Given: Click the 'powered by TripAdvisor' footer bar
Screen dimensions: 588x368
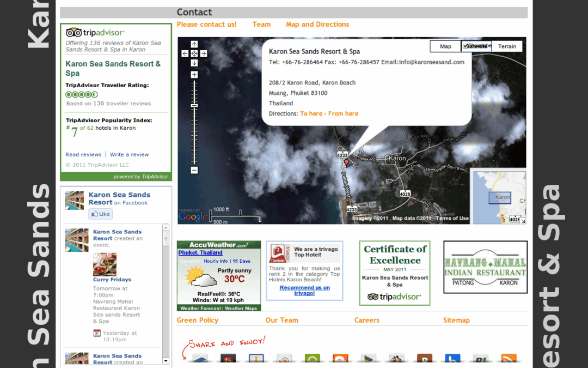Looking at the screenshot, I should tap(116, 177).
